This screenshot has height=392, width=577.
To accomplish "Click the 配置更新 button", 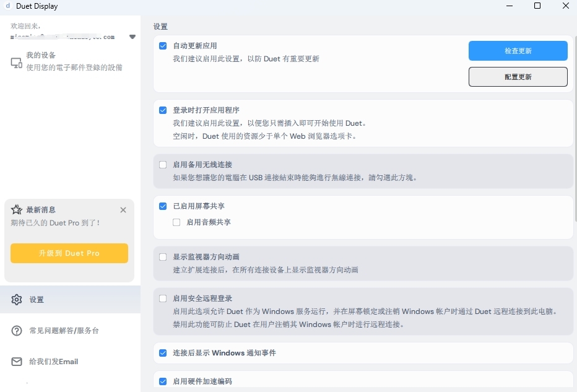I will (518, 77).
